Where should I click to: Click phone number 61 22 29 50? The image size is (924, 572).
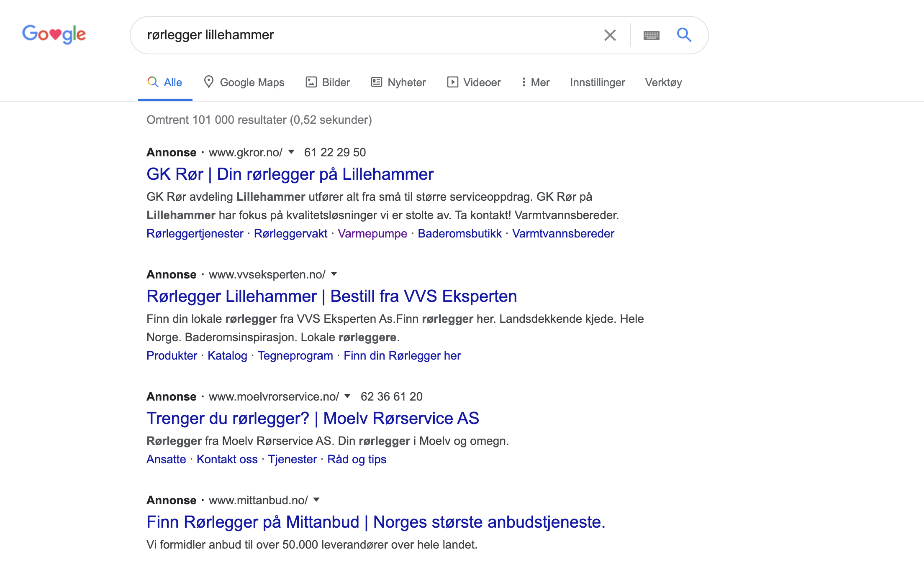tap(335, 152)
